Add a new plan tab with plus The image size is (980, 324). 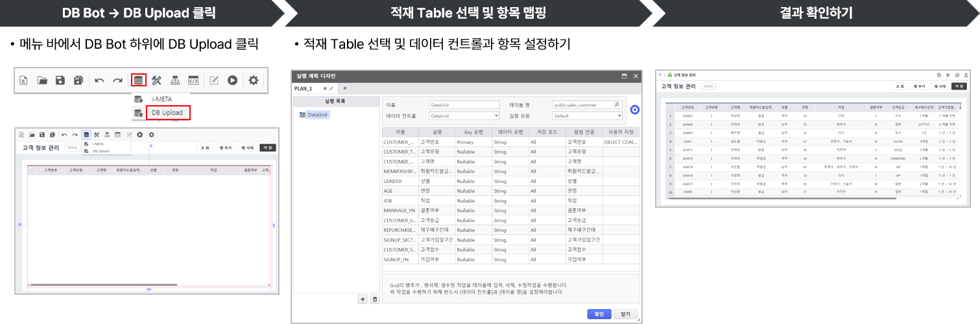[345, 88]
